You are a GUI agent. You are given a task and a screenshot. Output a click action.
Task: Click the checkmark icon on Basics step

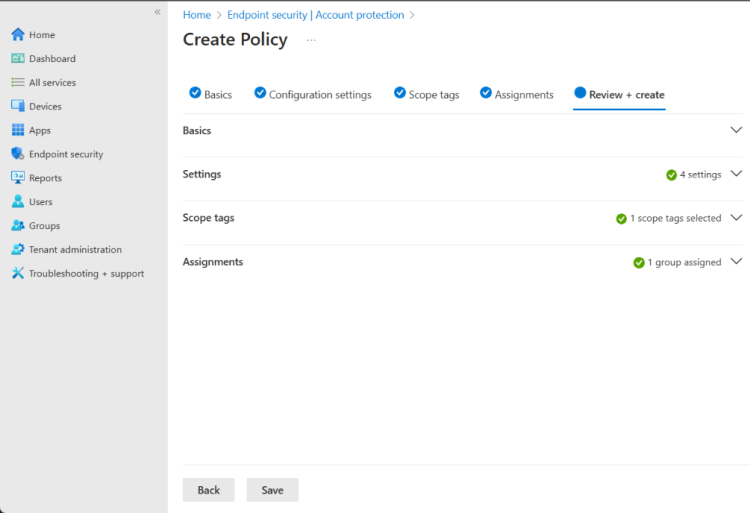pyautogui.click(x=195, y=93)
